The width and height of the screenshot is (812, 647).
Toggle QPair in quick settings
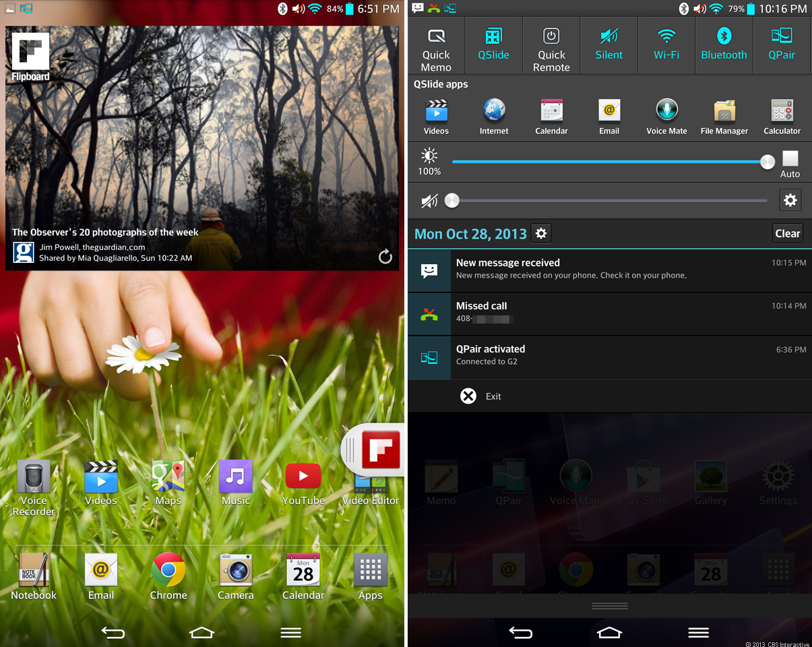click(782, 47)
